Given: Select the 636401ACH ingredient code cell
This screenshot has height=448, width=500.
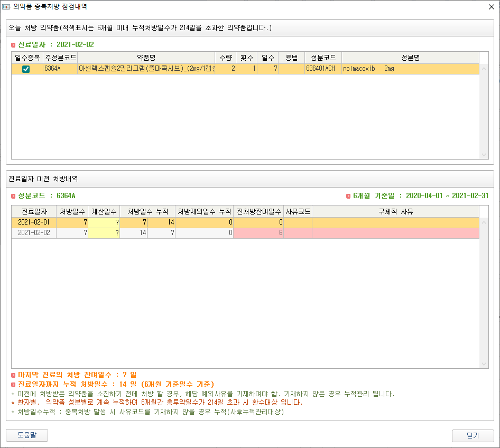Looking at the screenshot, I should click(x=322, y=69).
